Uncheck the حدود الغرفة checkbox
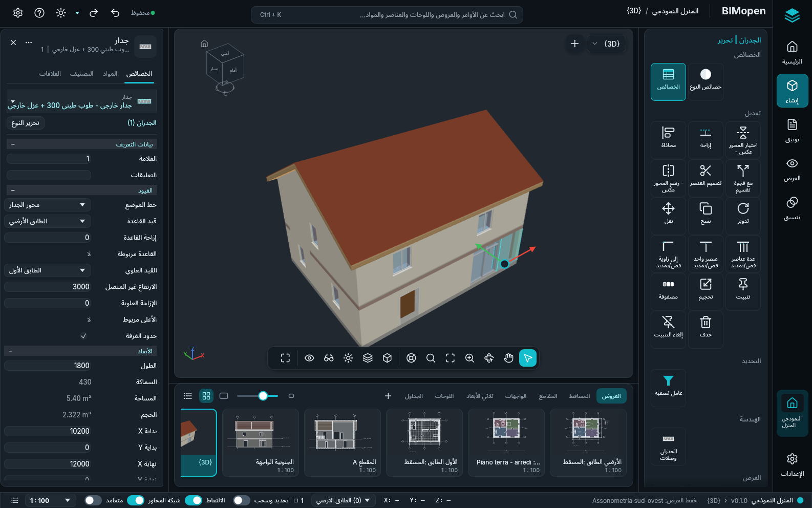Viewport: 812px width, 508px height. click(83, 336)
